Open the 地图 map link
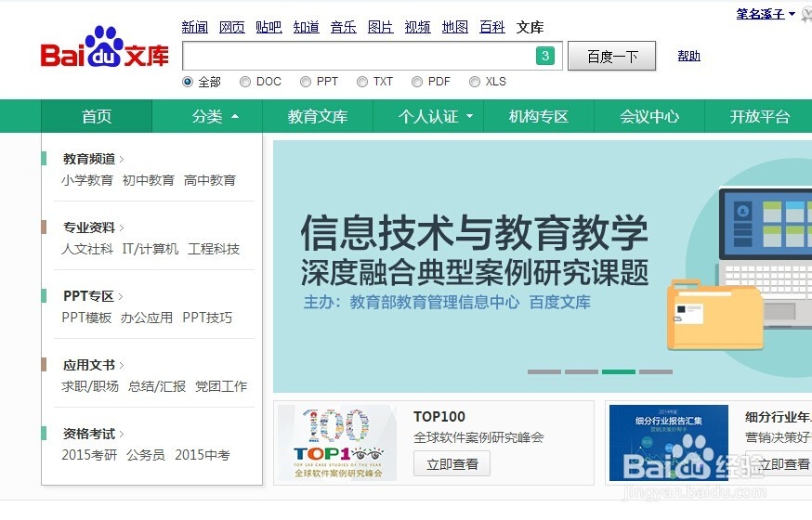Viewport: 812px width, 520px height. [x=454, y=27]
